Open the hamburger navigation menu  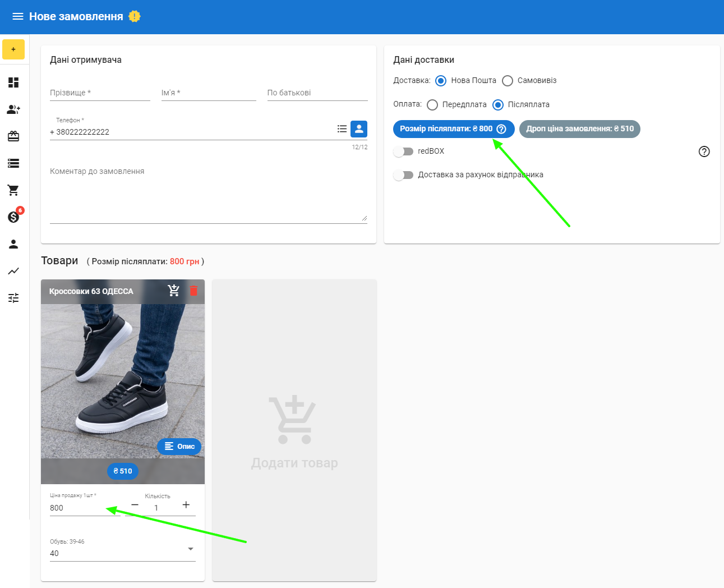(17, 16)
